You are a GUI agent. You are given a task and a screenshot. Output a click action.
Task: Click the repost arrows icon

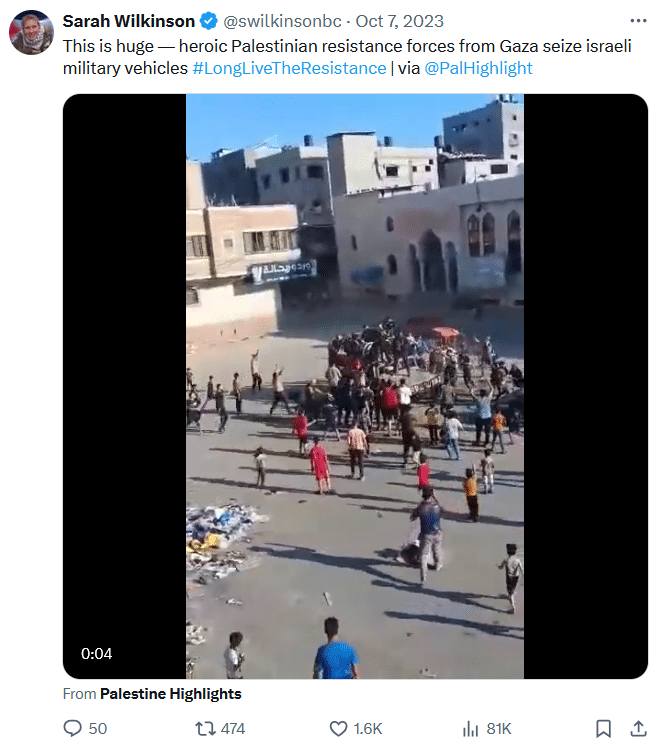[x=206, y=728]
